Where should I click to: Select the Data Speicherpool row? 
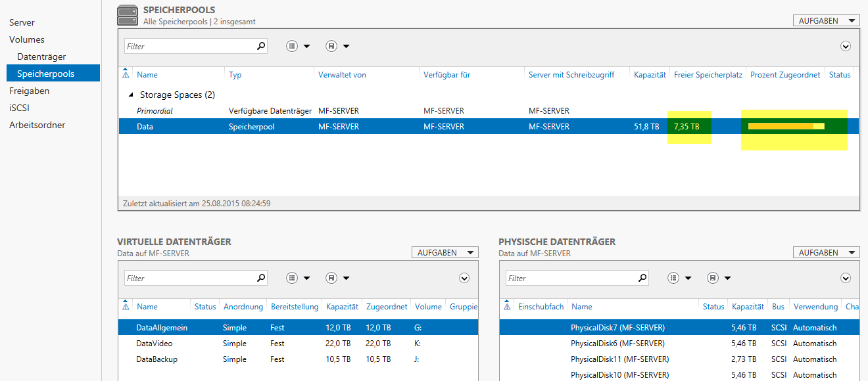coord(489,126)
